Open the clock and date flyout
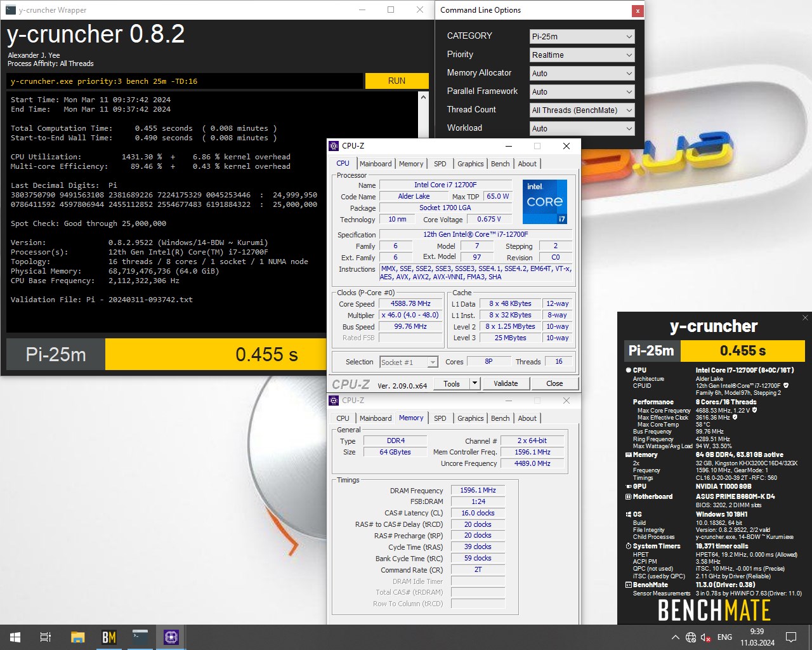 pos(757,637)
